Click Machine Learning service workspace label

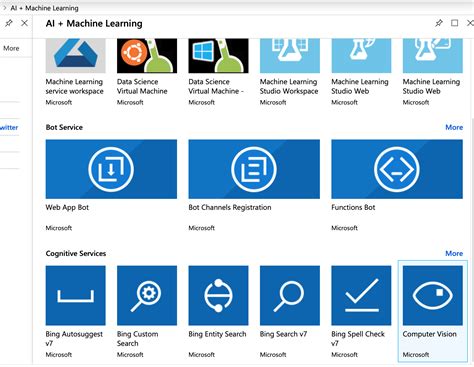pos(74,86)
